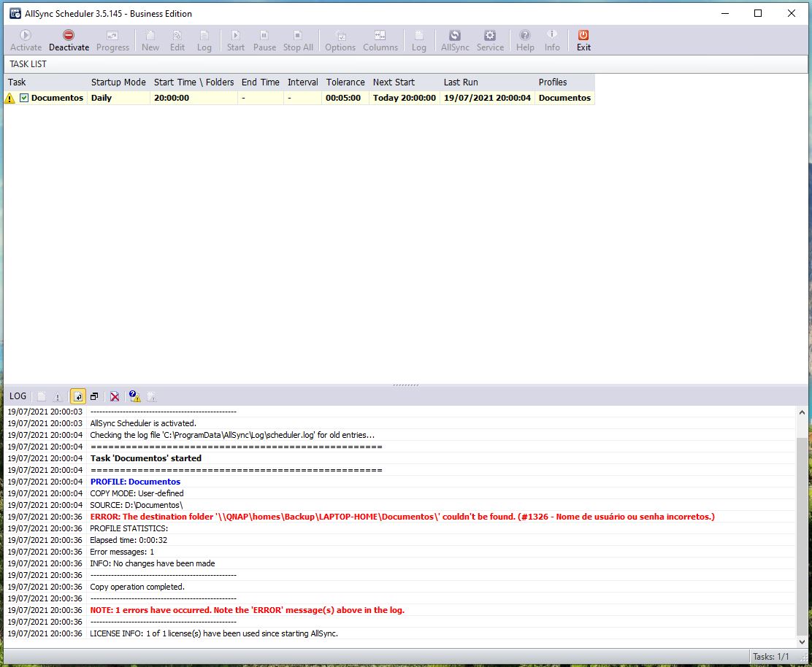Click the Activate toolbar button
Image resolution: width=812 pixels, height=667 pixels.
tap(26, 40)
